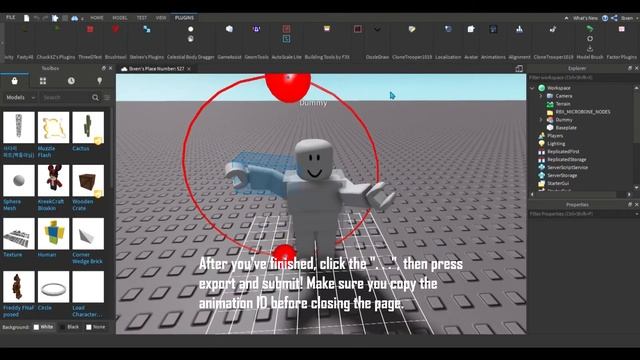Expand the Camera tree node

[x=541, y=96]
